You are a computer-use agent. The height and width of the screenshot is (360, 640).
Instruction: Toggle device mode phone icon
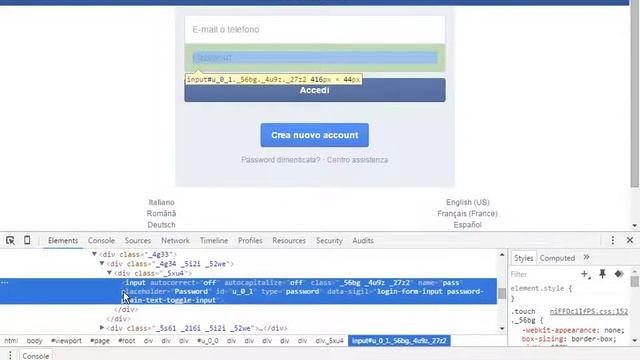[x=27, y=240]
